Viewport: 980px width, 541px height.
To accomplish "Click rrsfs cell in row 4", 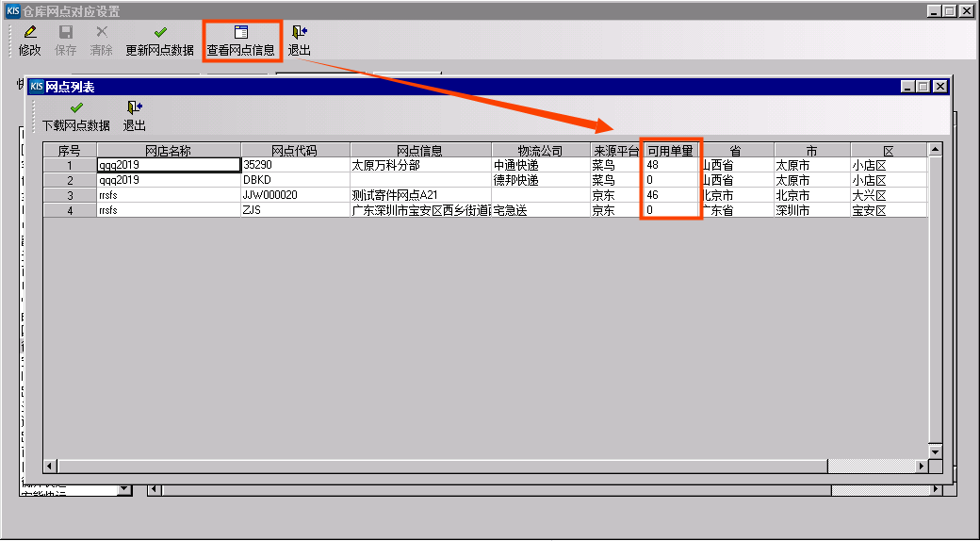I will [x=169, y=210].
